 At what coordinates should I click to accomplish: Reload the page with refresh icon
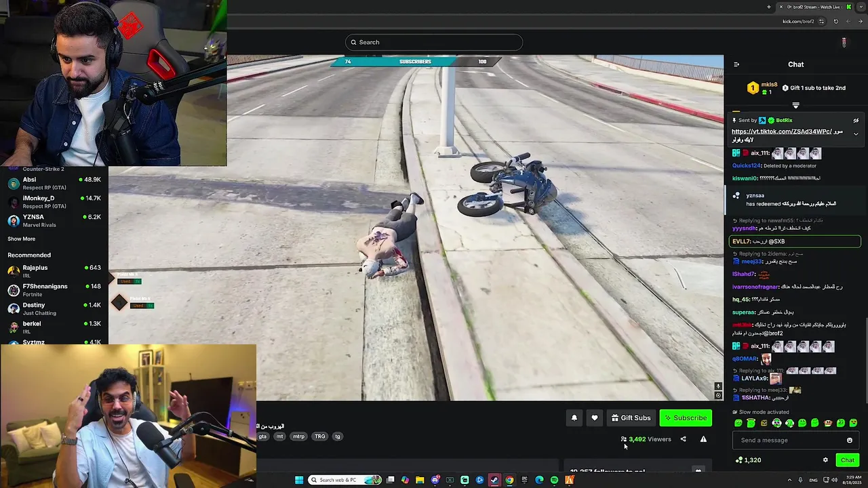(835, 21)
